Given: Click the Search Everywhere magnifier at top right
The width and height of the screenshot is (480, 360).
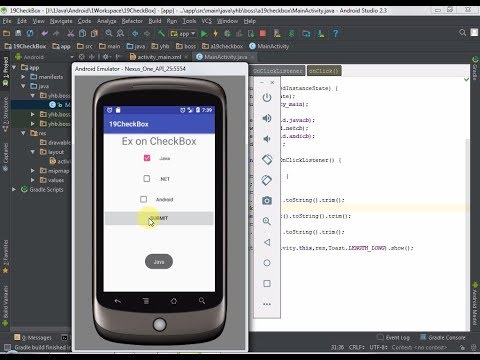Looking at the screenshot, I should tap(462, 33).
